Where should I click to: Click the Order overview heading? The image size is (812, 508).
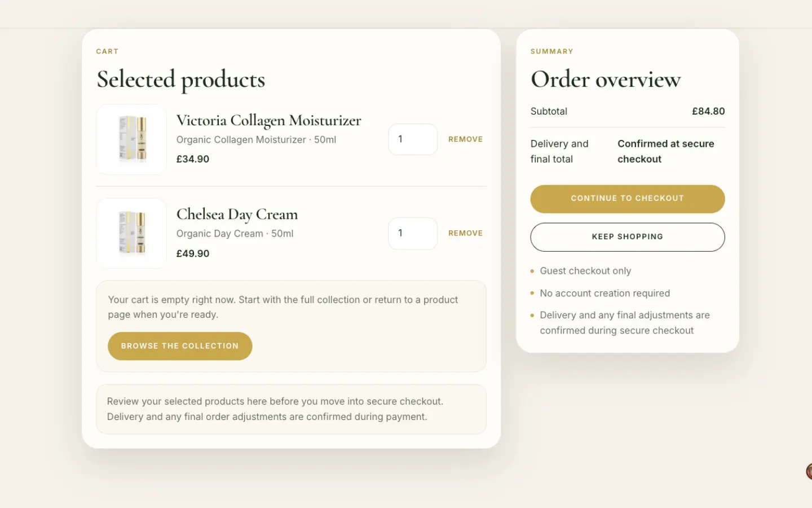pos(605,79)
